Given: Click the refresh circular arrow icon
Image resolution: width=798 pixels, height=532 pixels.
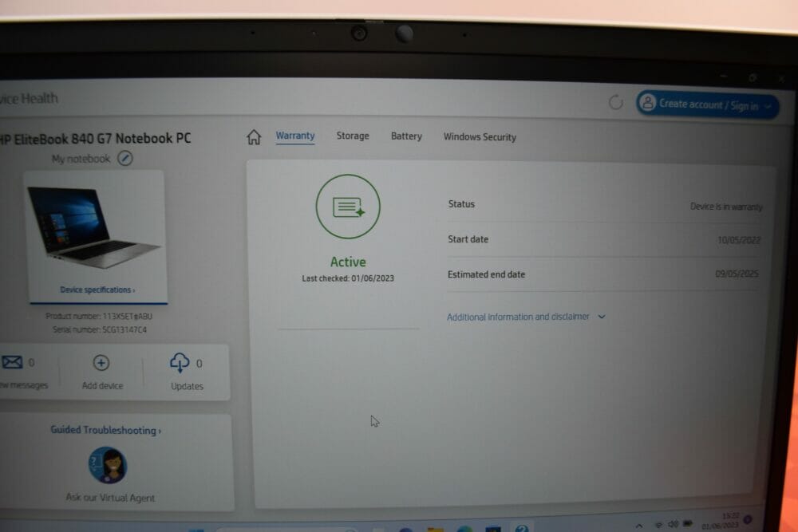Looking at the screenshot, I should 616,102.
